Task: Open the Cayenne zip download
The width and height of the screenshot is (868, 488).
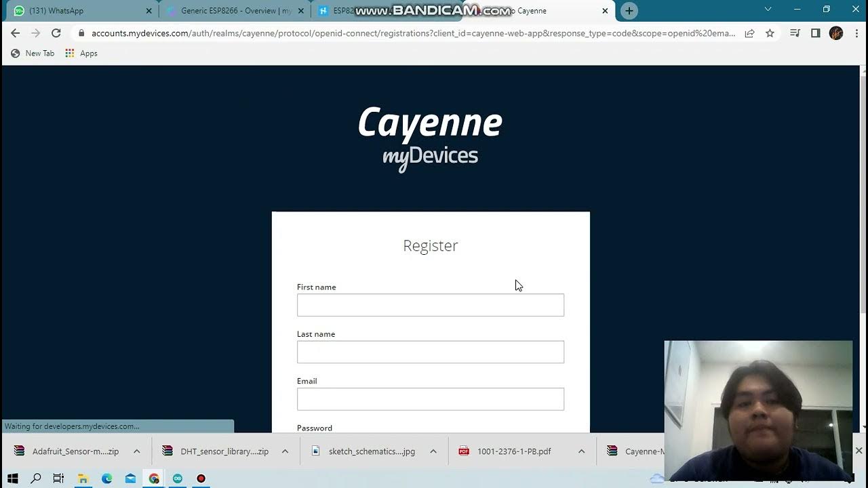Action: click(634, 451)
